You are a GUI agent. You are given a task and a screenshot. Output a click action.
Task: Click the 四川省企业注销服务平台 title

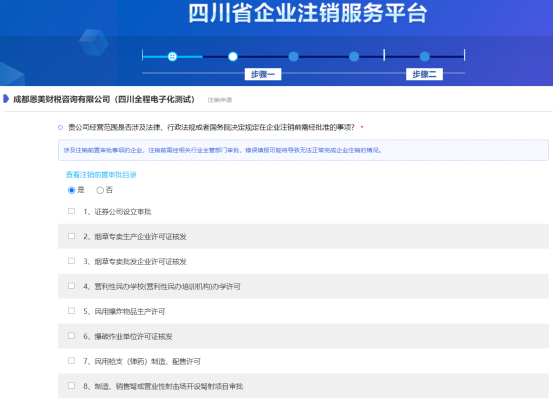click(x=308, y=13)
